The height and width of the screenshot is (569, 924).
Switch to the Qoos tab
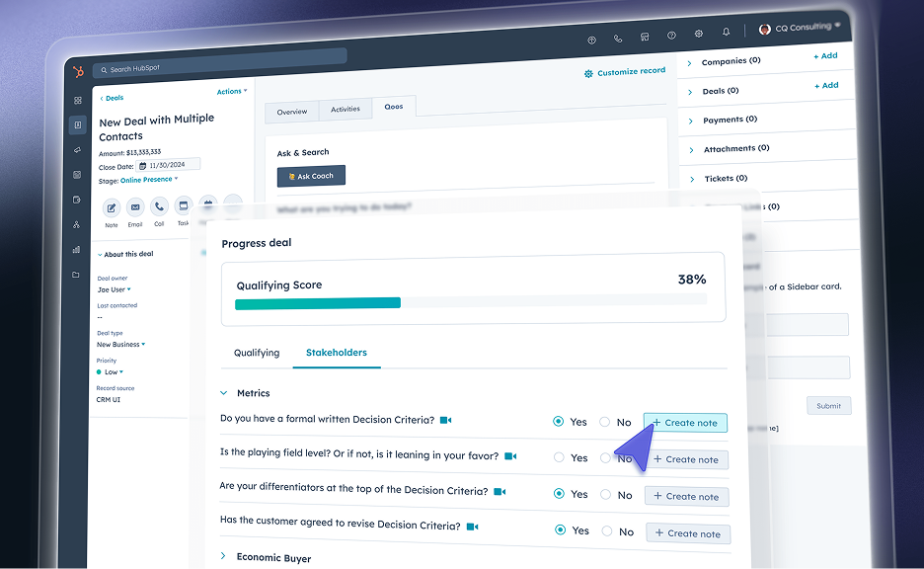[394, 107]
